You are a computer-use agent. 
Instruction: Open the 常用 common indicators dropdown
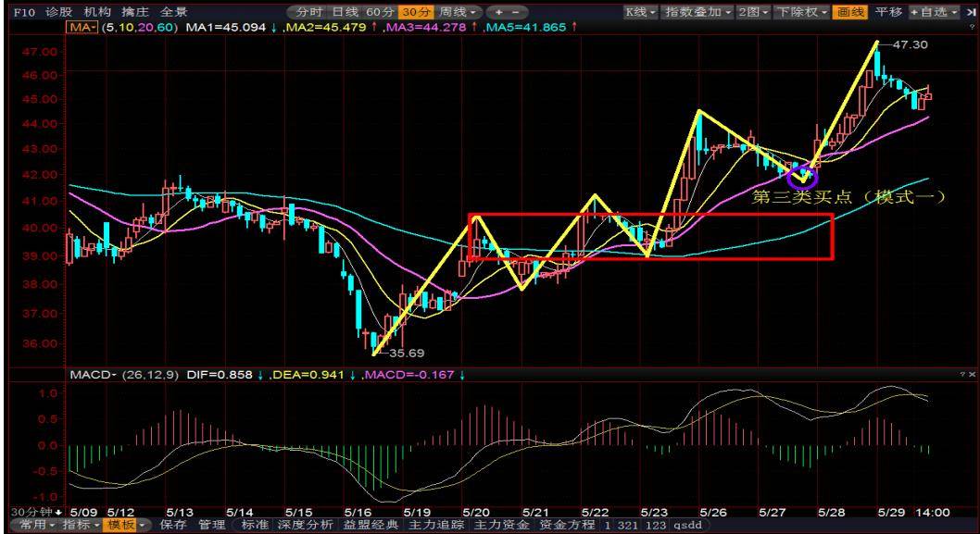[x=35, y=526]
